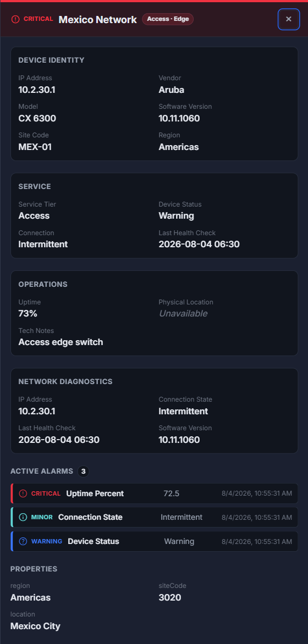Click the 73% uptime value
308x644 pixels.
28,314
